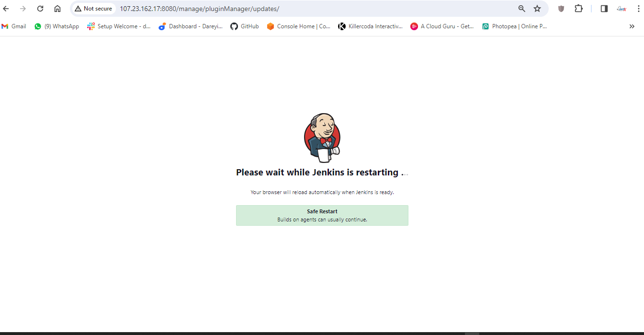Click the browser back arrow
This screenshot has width=644, height=335.
coord(6,9)
